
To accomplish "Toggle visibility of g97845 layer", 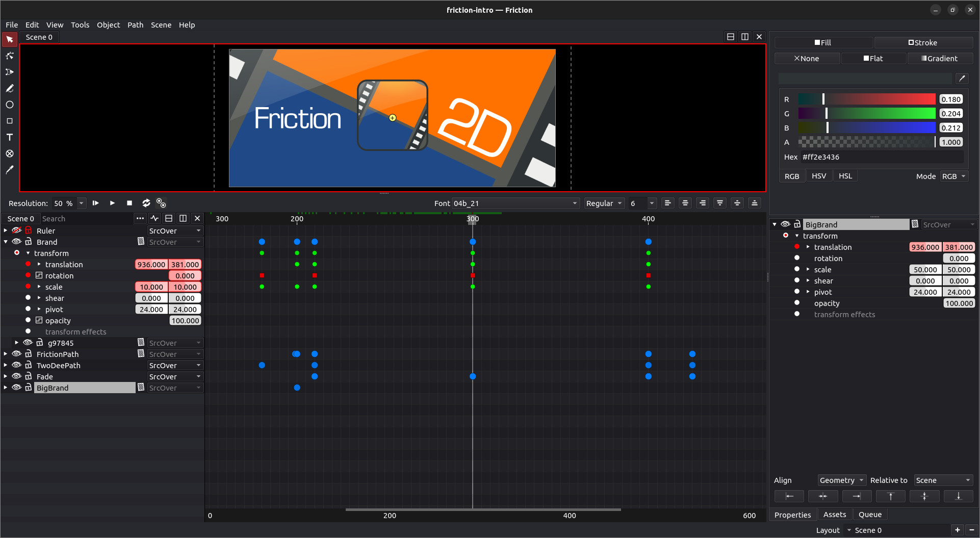I will tap(28, 343).
